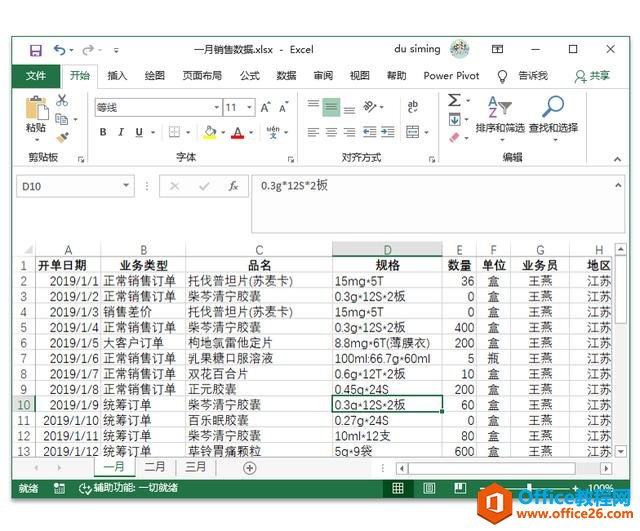Toggle middle vertical alignment

coord(331,108)
